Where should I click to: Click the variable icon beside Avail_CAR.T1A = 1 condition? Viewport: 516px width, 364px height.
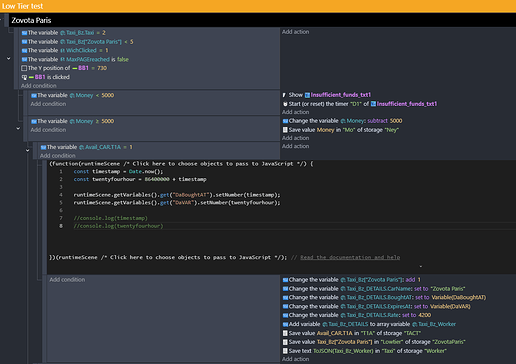click(x=43, y=147)
